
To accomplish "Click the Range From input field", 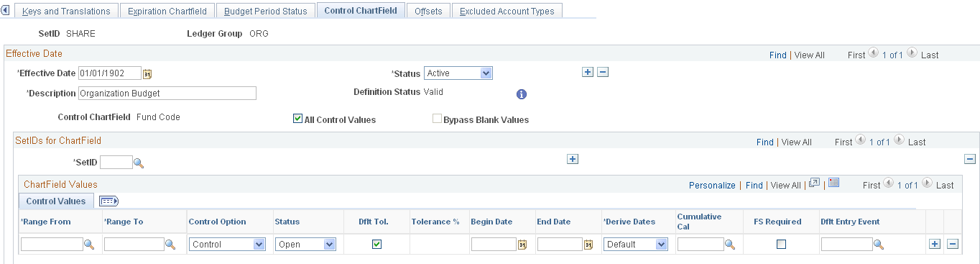I will coord(52,245).
